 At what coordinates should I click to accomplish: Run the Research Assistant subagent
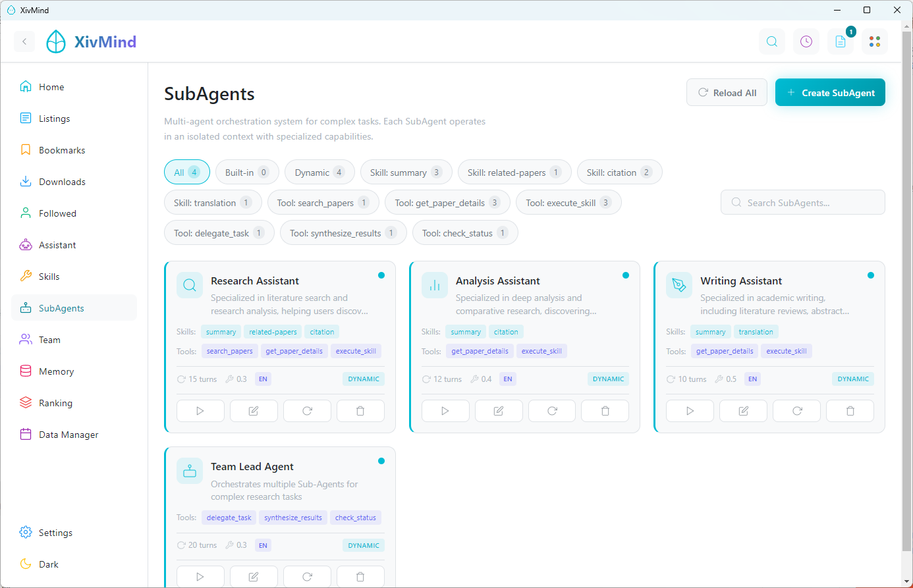point(200,411)
